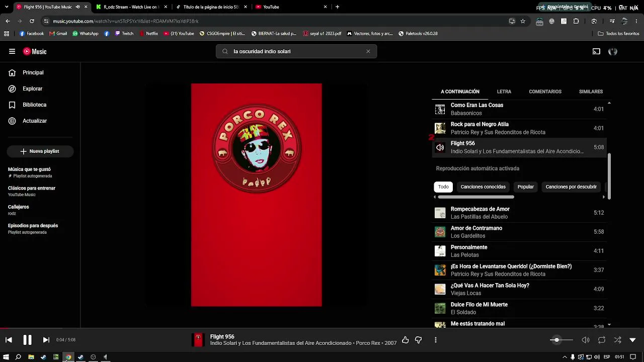Open the Chrome three-dot menu
644x362 pixels.
(637, 21)
